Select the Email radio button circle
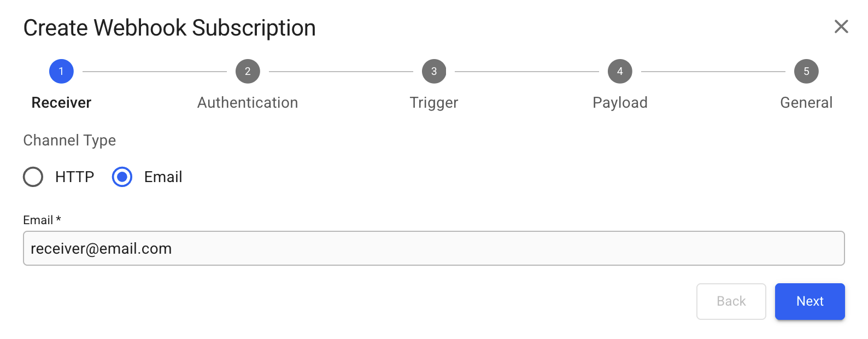 122,177
